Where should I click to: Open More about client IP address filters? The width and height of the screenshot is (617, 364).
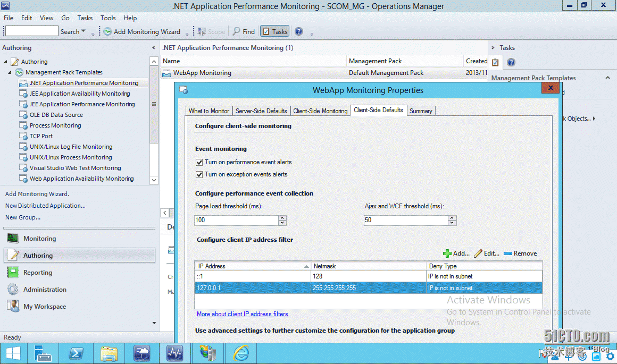pos(243,314)
